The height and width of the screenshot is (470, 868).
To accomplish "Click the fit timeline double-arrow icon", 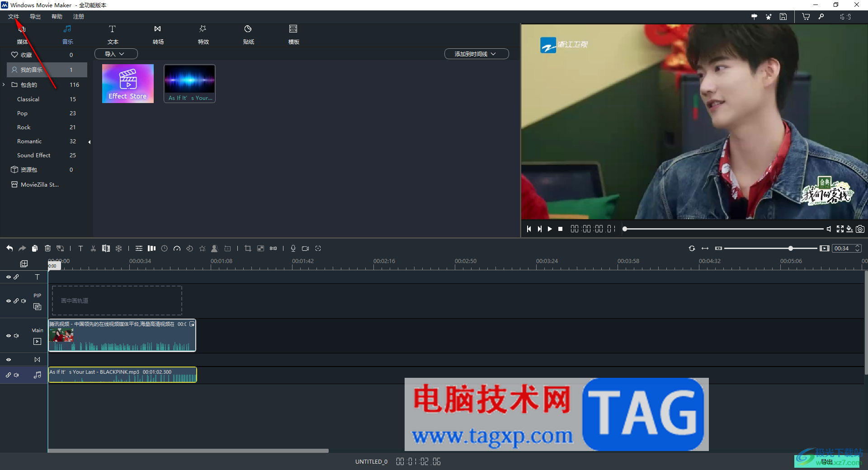I will click(x=705, y=248).
